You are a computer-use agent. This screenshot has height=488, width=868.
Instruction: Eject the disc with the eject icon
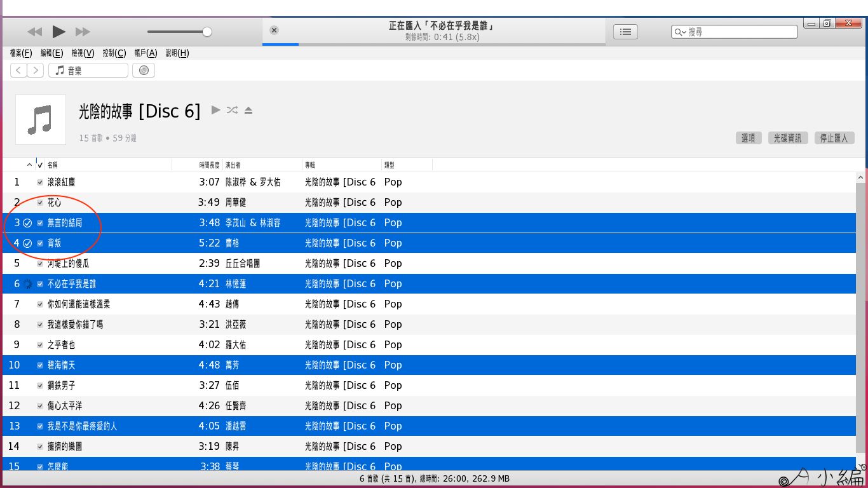point(248,111)
